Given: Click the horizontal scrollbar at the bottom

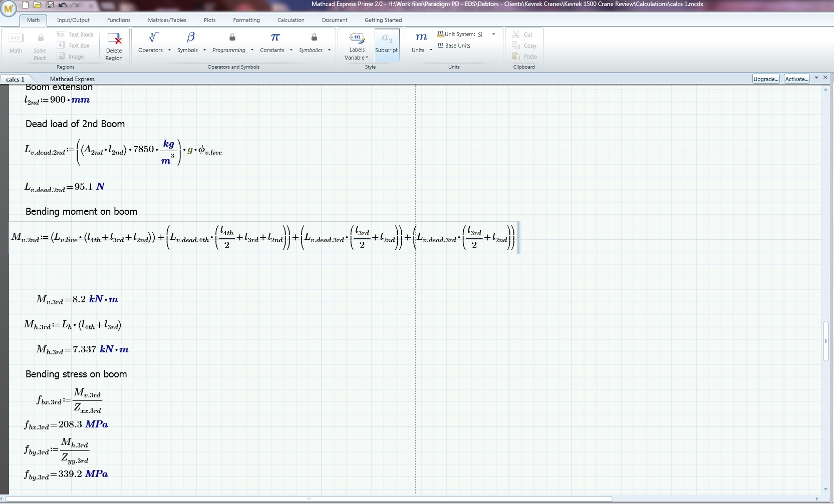Looking at the screenshot, I should click(309, 498).
